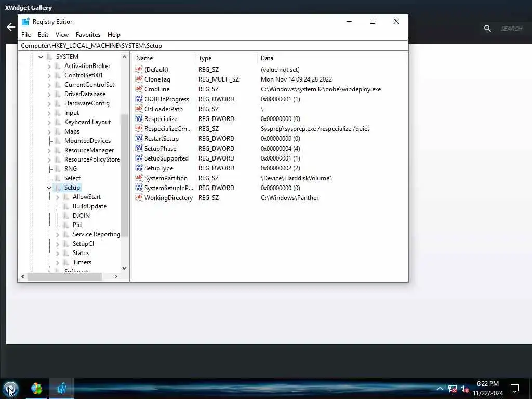
Task: Open the File menu
Action: click(x=26, y=35)
